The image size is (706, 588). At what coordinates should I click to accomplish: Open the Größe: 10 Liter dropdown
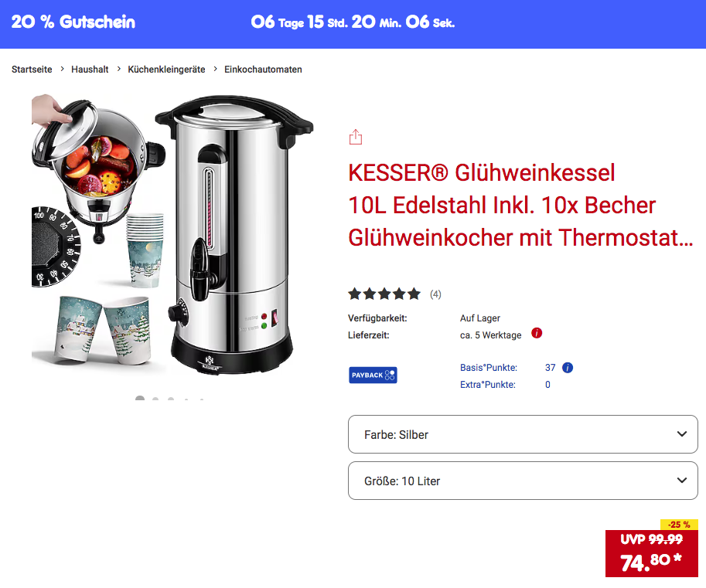click(523, 481)
